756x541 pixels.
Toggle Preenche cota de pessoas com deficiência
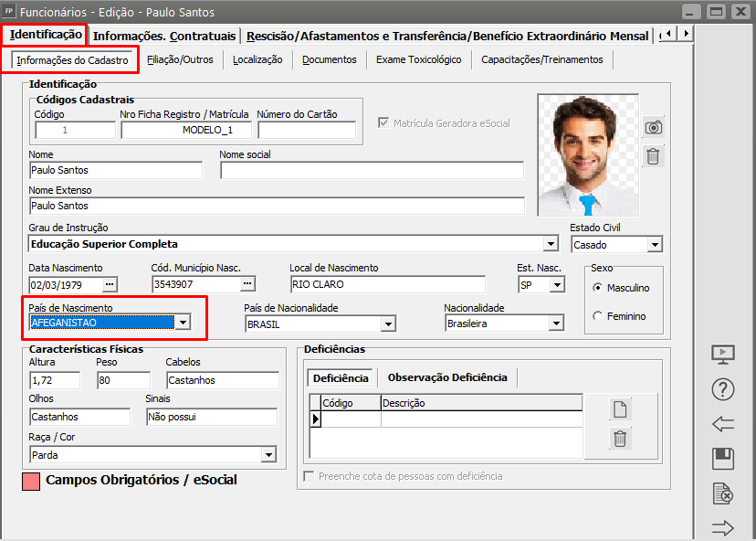click(310, 476)
